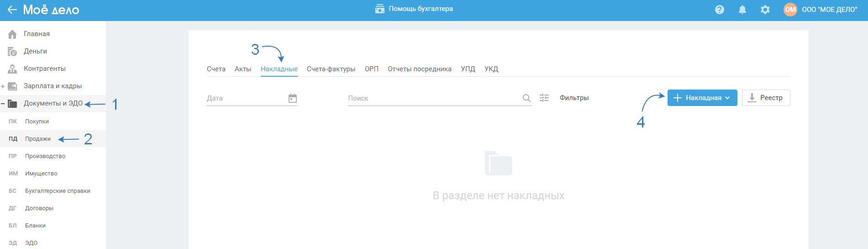868x249 pixels.
Task: Select Продажи submenu label
Action: 38,139
